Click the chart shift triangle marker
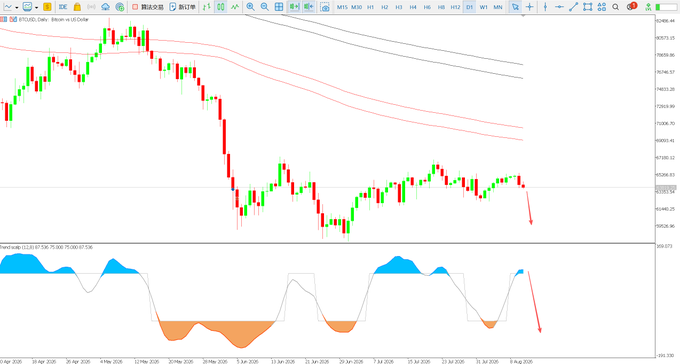This screenshot has height=364, width=680. coord(523,15)
